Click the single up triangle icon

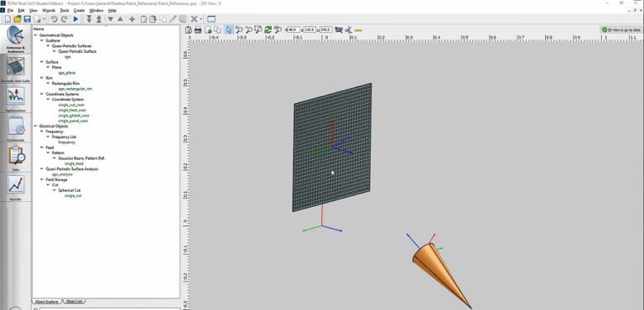(120, 19)
